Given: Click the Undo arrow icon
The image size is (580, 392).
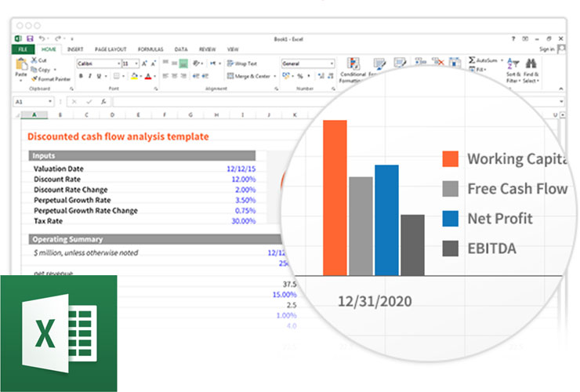Looking at the screenshot, I should click(x=42, y=38).
